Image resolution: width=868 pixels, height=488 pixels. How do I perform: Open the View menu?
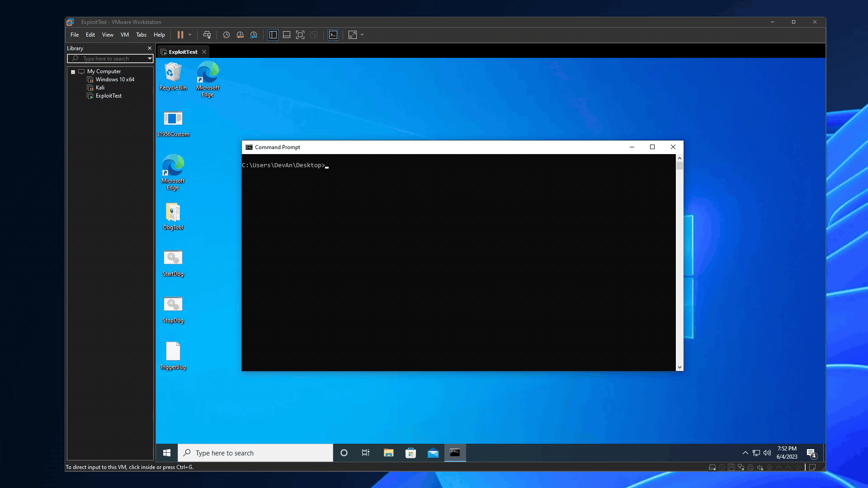pyautogui.click(x=108, y=35)
